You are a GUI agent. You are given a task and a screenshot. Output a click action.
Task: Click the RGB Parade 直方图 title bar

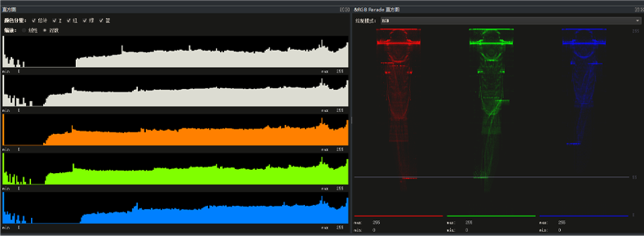tap(470, 9)
